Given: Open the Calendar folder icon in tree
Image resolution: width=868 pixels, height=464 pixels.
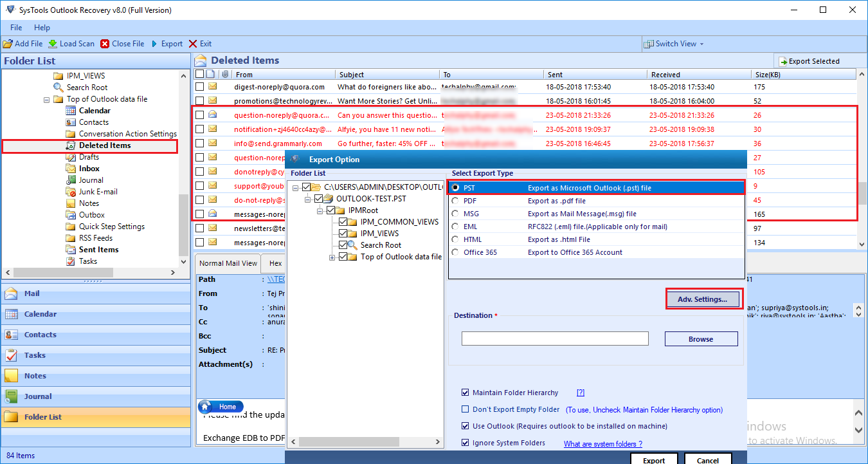Looking at the screenshot, I should point(71,111).
